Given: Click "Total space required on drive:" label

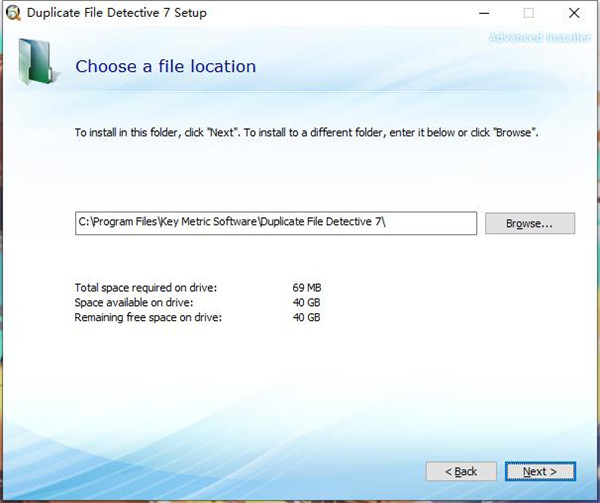Looking at the screenshot, I should pos(146,288).
